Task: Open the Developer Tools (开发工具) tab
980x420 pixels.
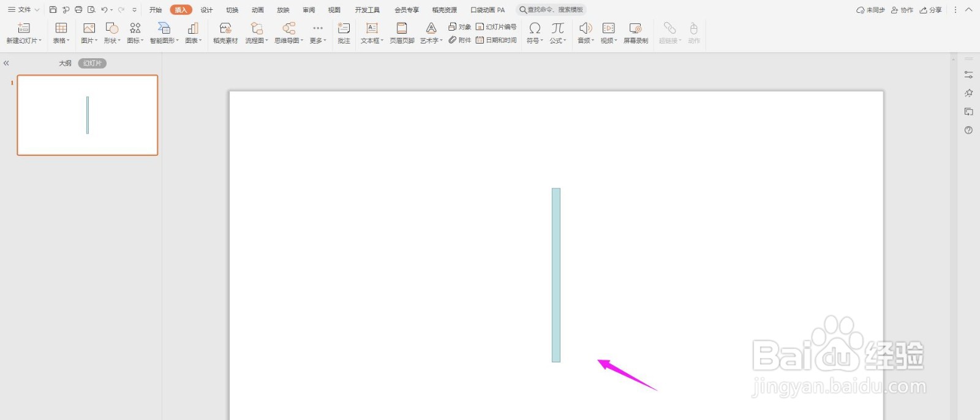Action: 367,10
